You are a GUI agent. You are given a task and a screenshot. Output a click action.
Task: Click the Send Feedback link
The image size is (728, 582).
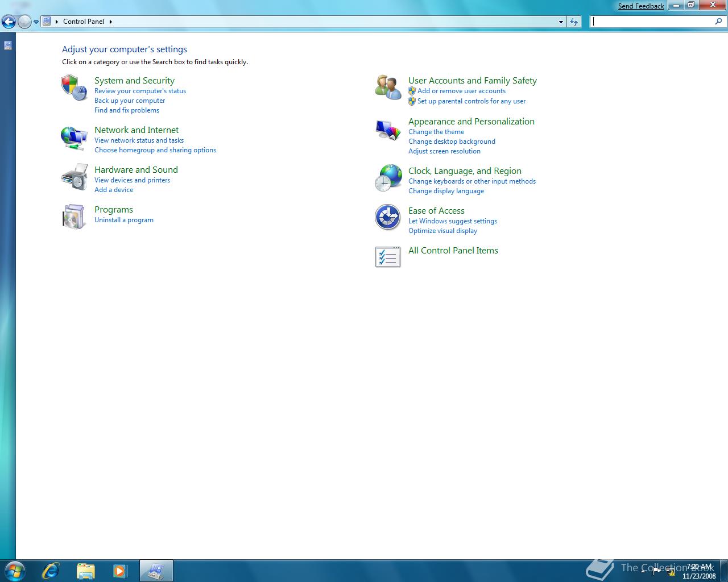tap(641, 6)
